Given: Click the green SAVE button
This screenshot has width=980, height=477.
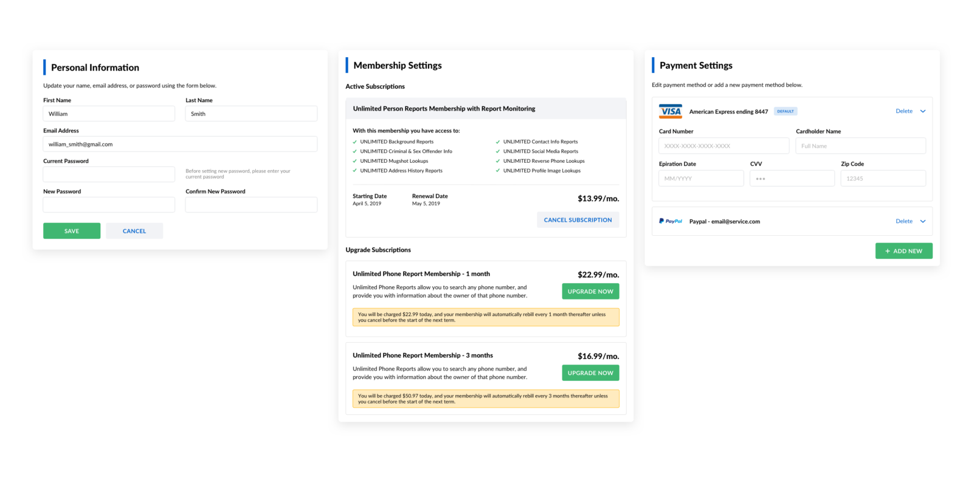Looking at the screenshot, I should tap(72, 231).
